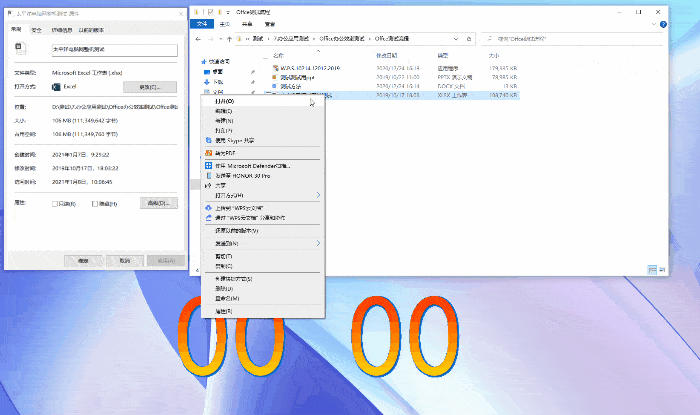Click the properties checkmark icon in title bar
Viewport: 700px width, 415px height.
pos(210,12)
